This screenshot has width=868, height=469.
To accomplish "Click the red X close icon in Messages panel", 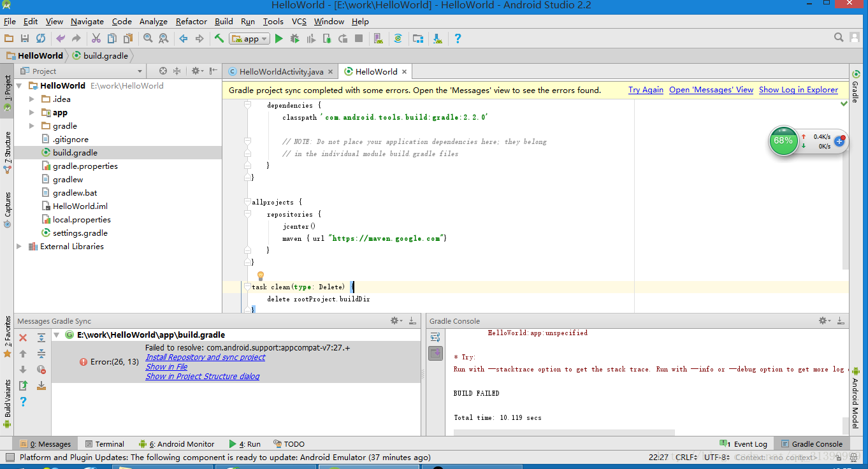I will (23, 338).
